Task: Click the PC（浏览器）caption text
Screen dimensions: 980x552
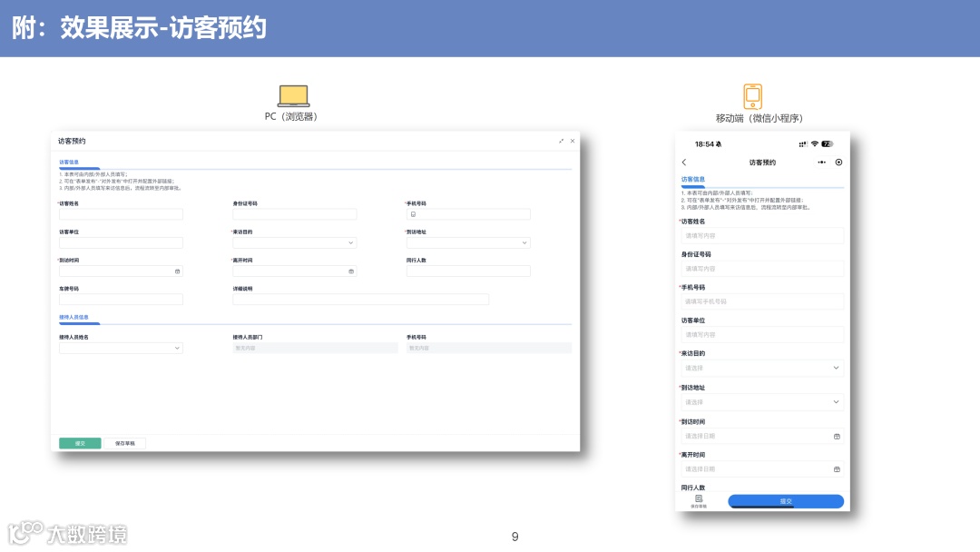Action: (x=291, y=117)
